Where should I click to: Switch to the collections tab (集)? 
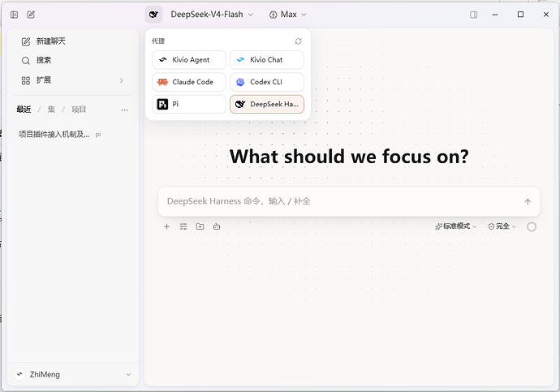coord(51,110)
